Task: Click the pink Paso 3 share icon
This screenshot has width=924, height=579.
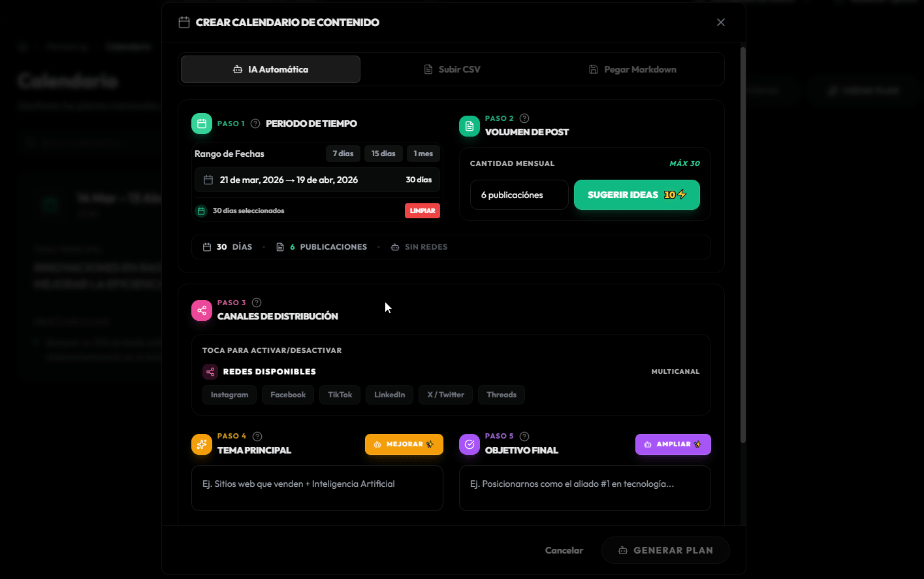Action: click(x=201, y=309)
